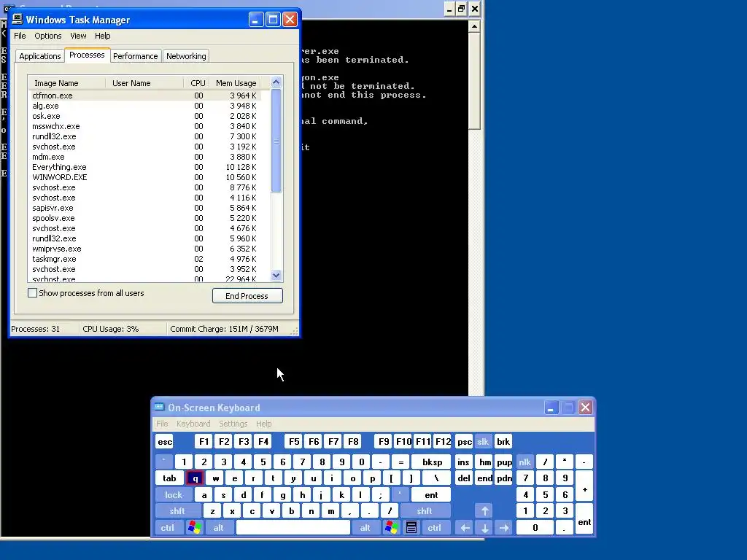747x560 pixels.
Task: Select the ctfmon.exe process row
Action: (144, 96)
